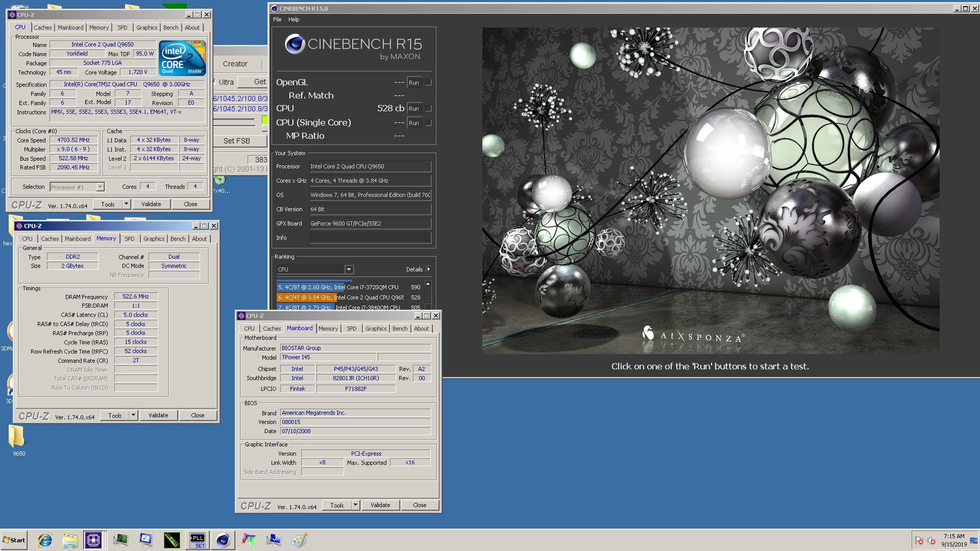Switch to SPD tab in Memory CPU-Z window

click(x=130, y=239)
